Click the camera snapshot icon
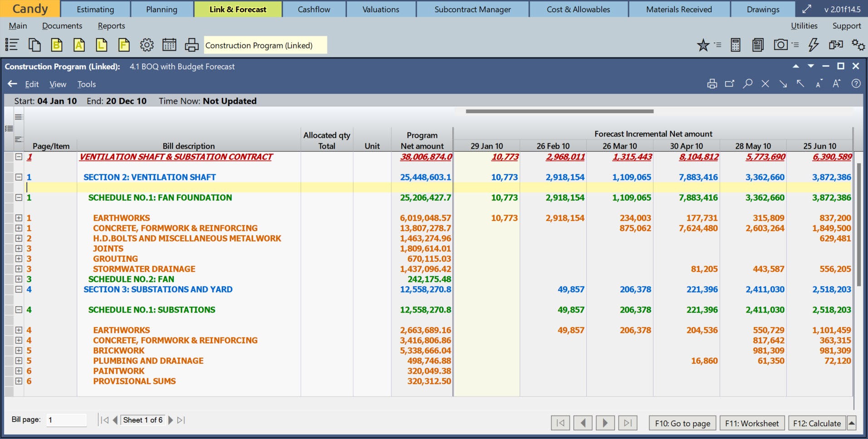This screenshot has width=868, height=439. [x=780, y=44]
